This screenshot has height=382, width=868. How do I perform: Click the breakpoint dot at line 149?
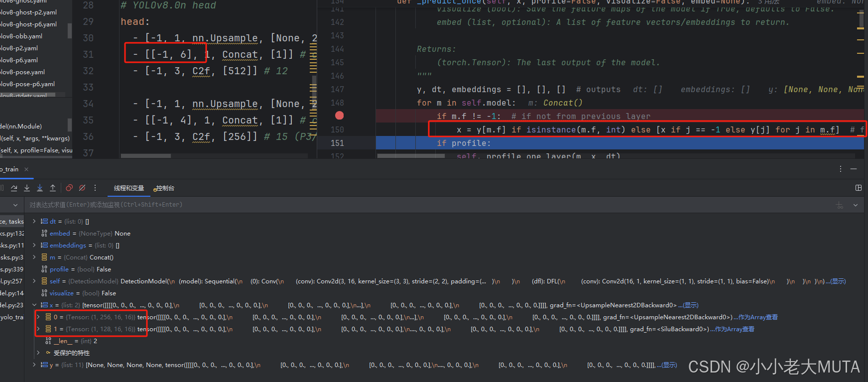(x=339, y=116)
